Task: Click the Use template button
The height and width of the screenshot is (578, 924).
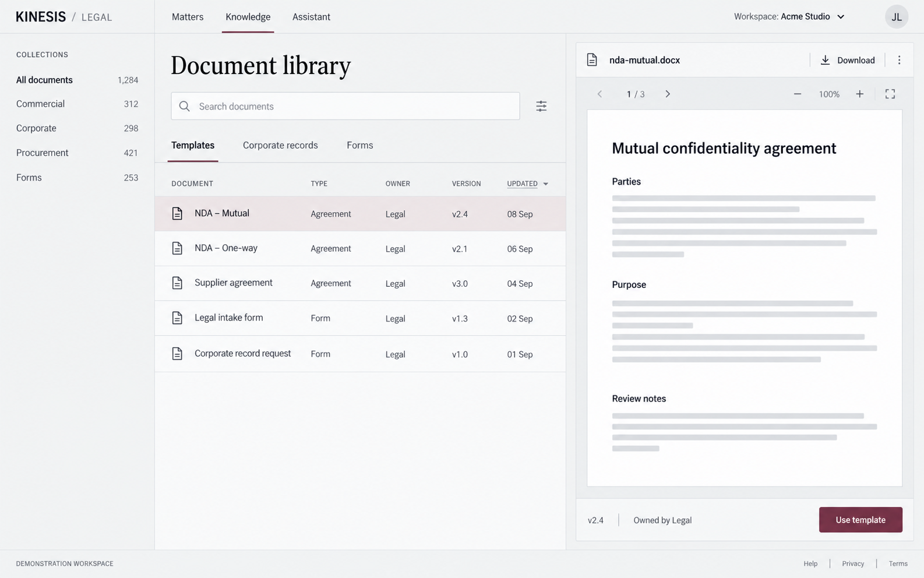Action: click(860, 520)
